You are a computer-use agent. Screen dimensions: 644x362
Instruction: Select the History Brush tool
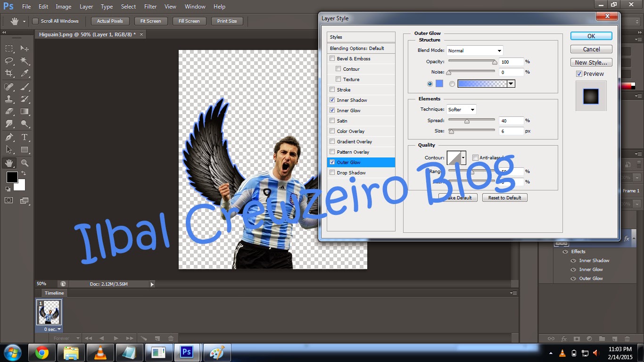pyautogui.click(x=25, y=99)
